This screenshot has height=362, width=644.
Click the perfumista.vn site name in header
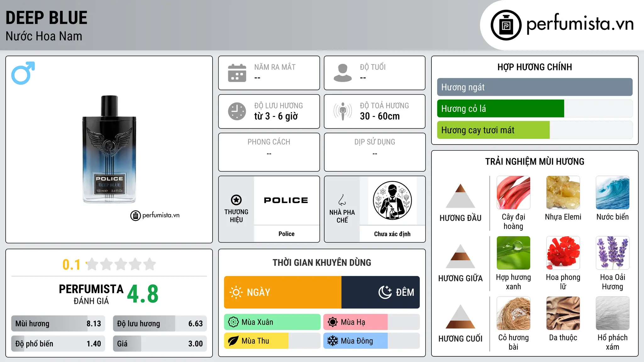click(x=580, y=24)
